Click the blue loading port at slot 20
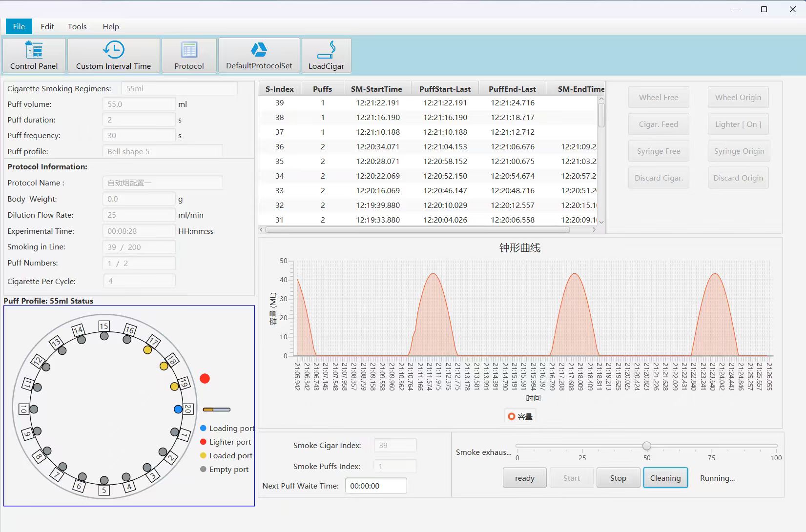This screenshot has height=532, width=806. coord(178,409)
